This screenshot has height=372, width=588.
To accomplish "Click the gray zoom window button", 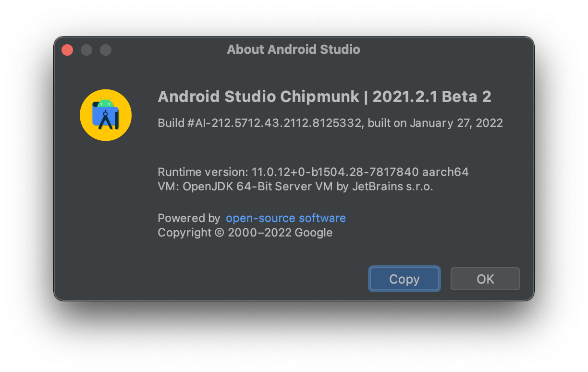I will click(106, 50).
